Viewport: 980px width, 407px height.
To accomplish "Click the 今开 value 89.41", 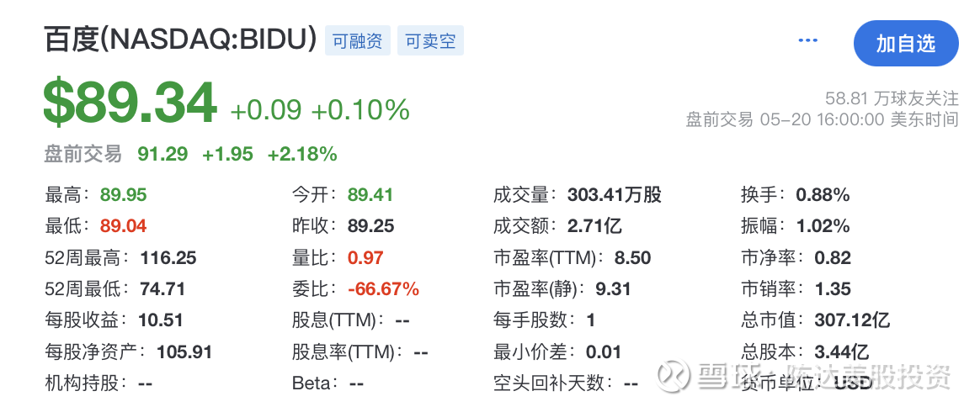I will [370, 195].
